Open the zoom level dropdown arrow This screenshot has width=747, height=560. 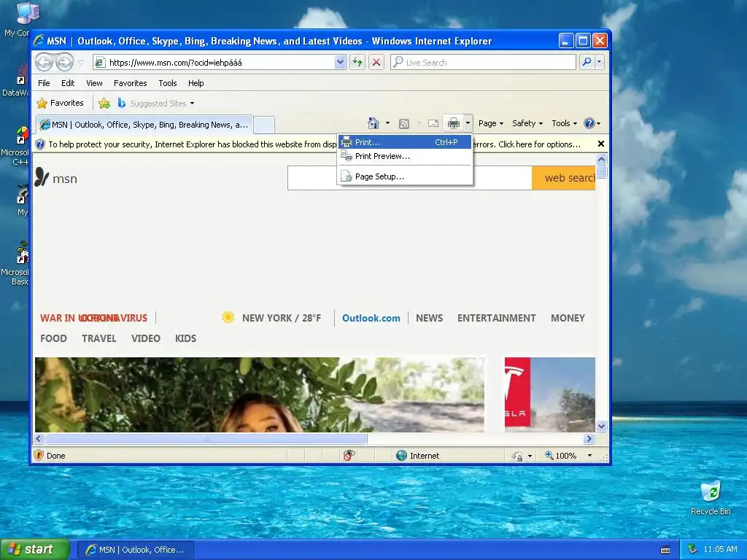click(x=589, y=456)
